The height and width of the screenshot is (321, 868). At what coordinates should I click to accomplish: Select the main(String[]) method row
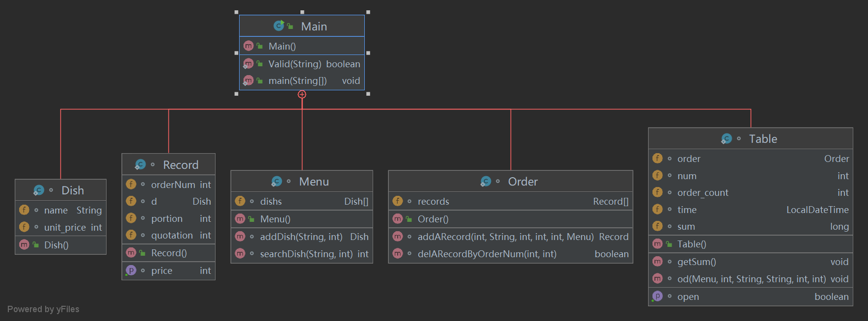click(301, 80)
